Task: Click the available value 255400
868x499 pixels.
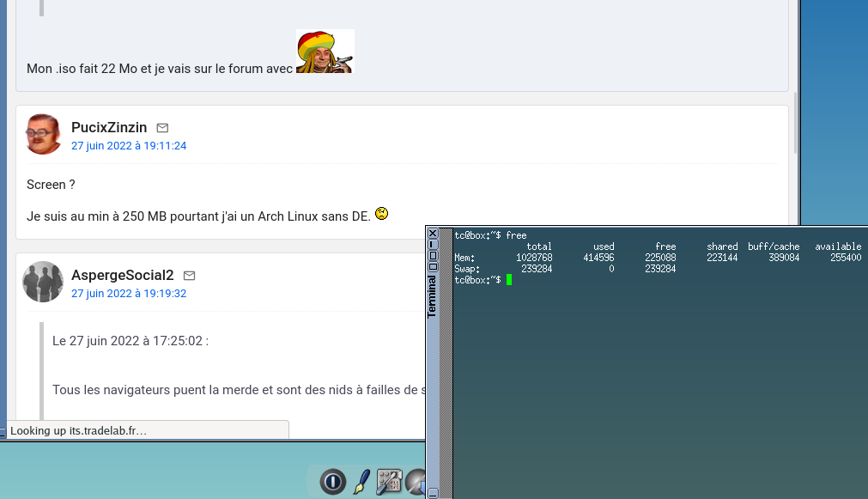Action: click(846, 258)
